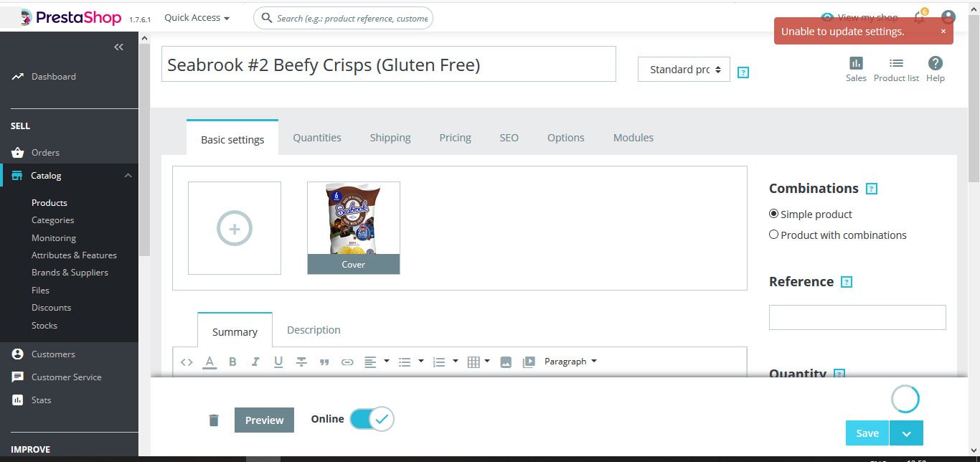This screenshot has width=980, height=462.
Task: Go to Products submenu item
Action: 50,203
